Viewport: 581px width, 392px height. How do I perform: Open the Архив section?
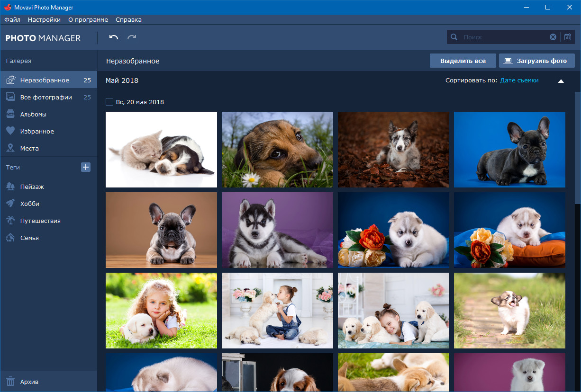[48, 382]
